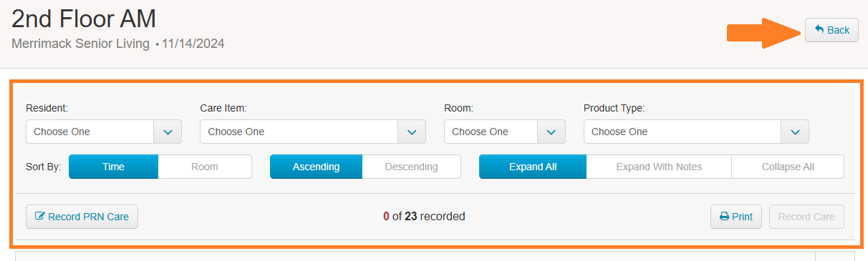Select the Expand All option

point(533,167)
